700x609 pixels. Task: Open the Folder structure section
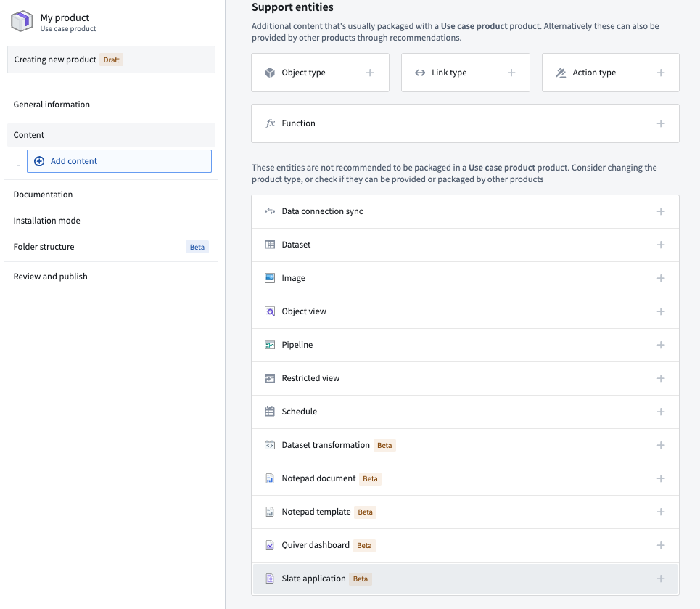111,247
